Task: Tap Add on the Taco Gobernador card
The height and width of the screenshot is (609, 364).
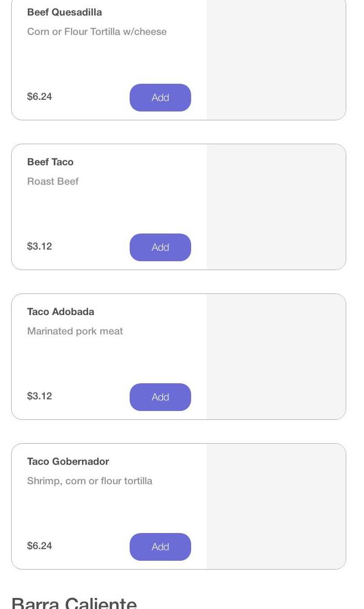Action: tap(160, 547)
